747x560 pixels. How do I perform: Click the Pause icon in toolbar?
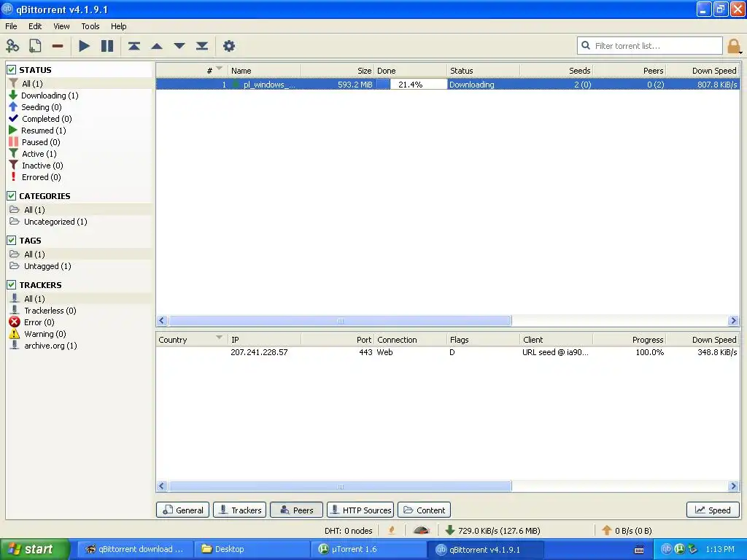[107, 46]
